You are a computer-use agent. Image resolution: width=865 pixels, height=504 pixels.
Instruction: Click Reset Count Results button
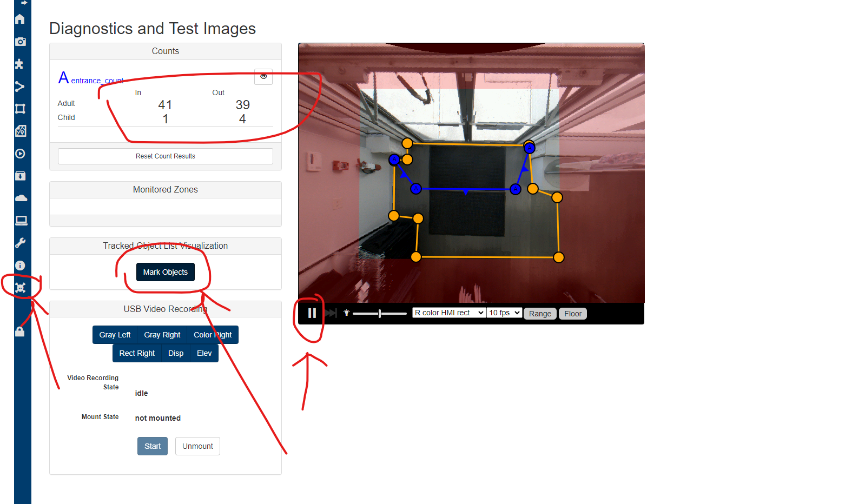coord(166,156)
